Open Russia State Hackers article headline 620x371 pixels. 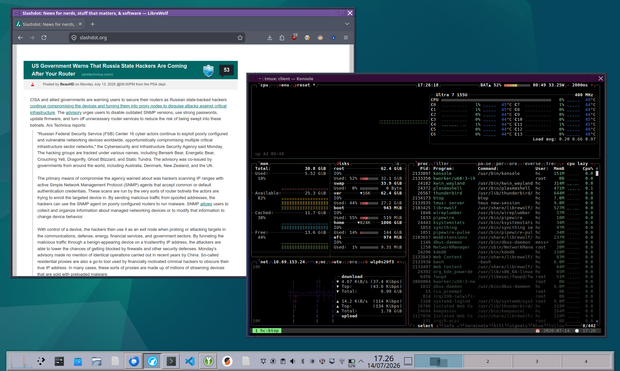[109, 70]
